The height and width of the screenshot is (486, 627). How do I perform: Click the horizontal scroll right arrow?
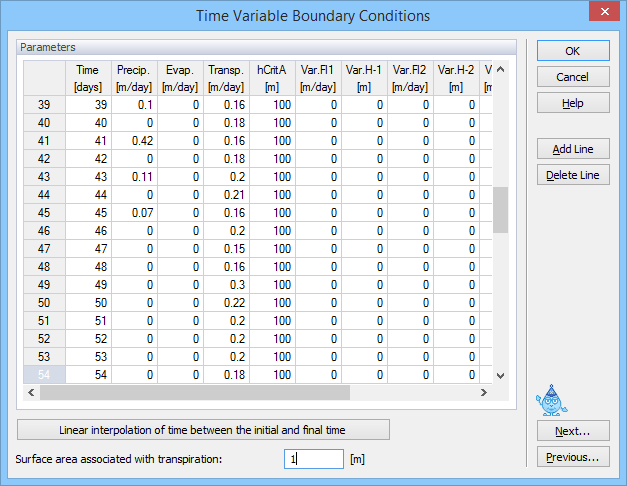tap(484, 392)
